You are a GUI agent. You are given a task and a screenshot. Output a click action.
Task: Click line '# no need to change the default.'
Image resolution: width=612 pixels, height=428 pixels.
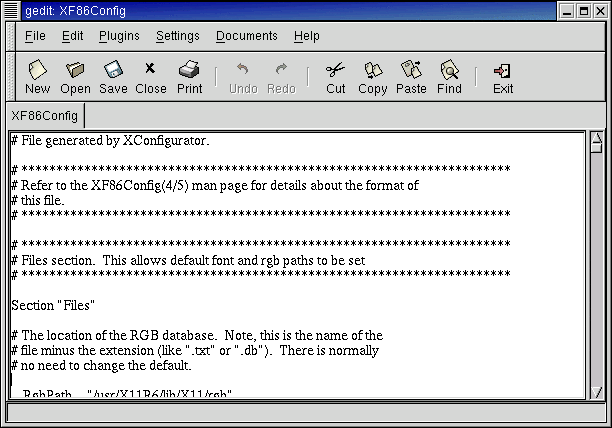pos(101,366)
